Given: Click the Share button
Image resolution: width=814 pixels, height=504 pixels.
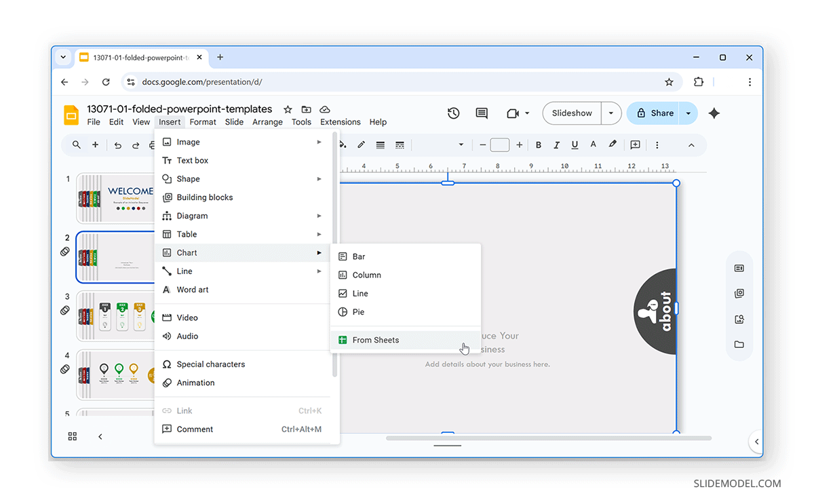Looking at the screenshot, I should [657, 113].
